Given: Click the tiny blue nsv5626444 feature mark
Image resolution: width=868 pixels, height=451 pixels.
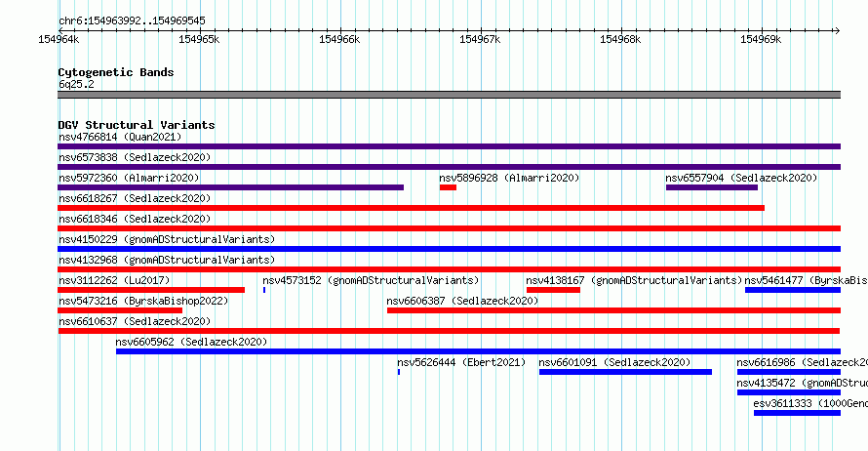Looking at the screenshot, I should tap(399, 372).
